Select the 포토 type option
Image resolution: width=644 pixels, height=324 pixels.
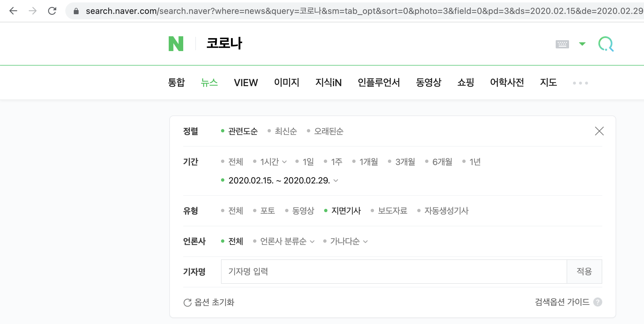pyautogui.click(x=268, y=211)
